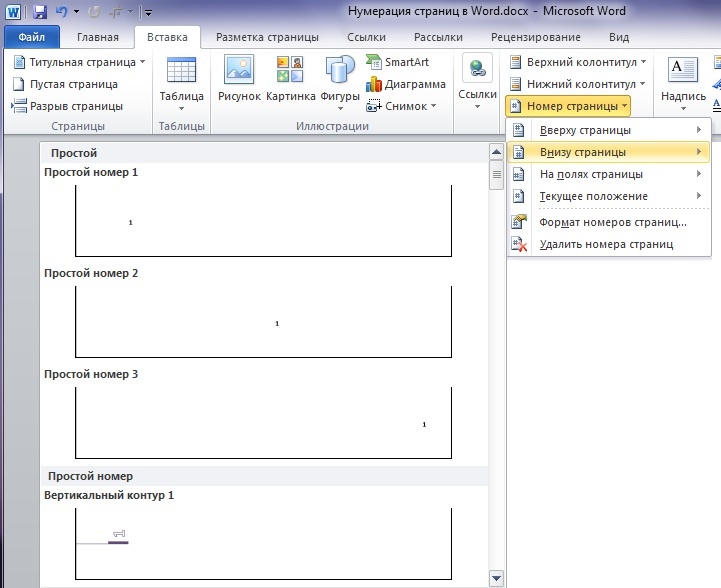Select the Простой номер 2 thumbnail
Viewport: 721px width, 588px height.
pyautogui.click(x=263, y=322)
